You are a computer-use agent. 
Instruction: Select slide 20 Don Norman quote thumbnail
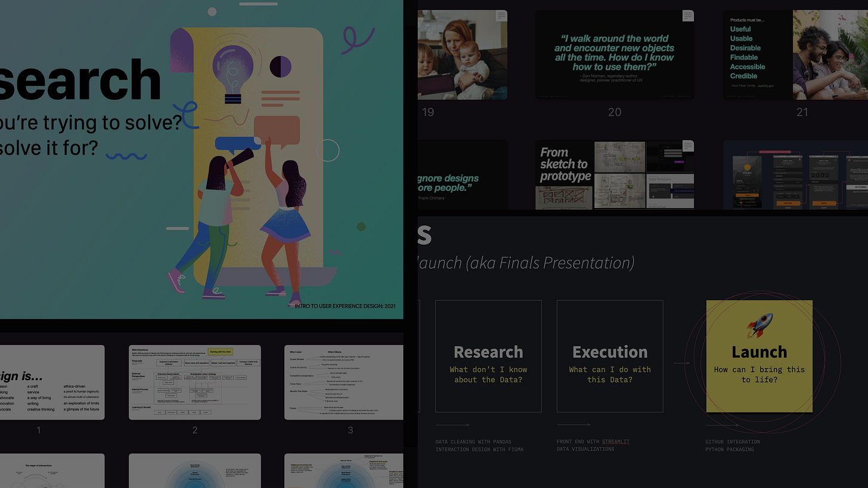(x=615, y=54)
